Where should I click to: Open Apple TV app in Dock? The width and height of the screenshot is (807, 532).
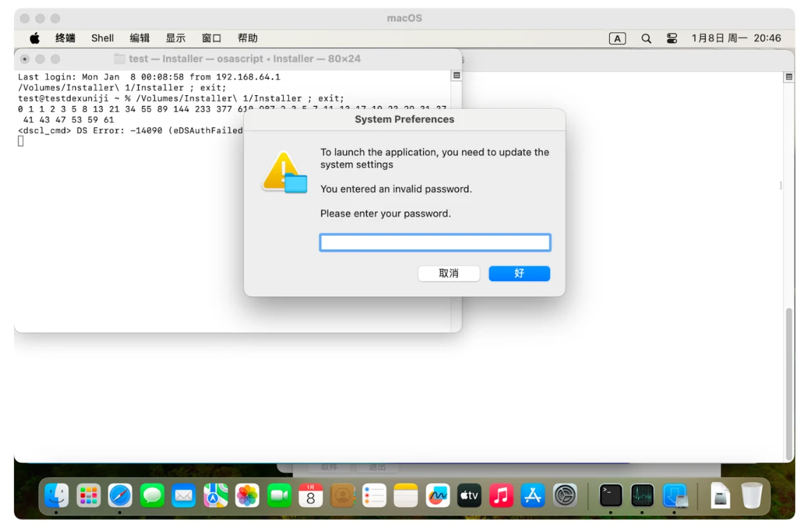(x=470, y=495)
